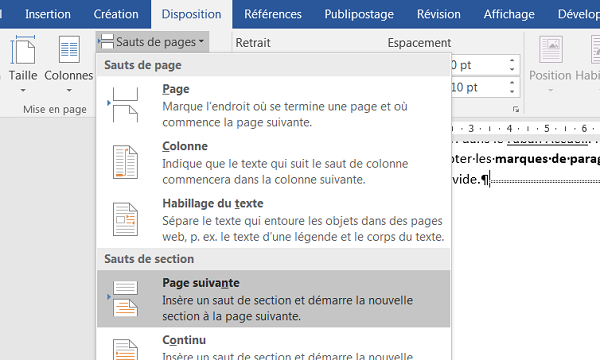600x360 pixels.
Task: Open the Révision tab
Action: [439, 14]
